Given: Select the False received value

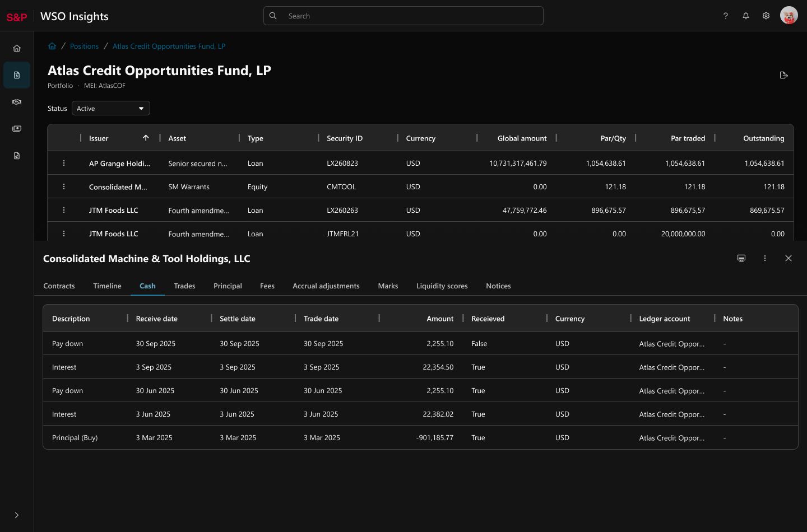Looking at the screenshot, I should click(x=479, y=344).
